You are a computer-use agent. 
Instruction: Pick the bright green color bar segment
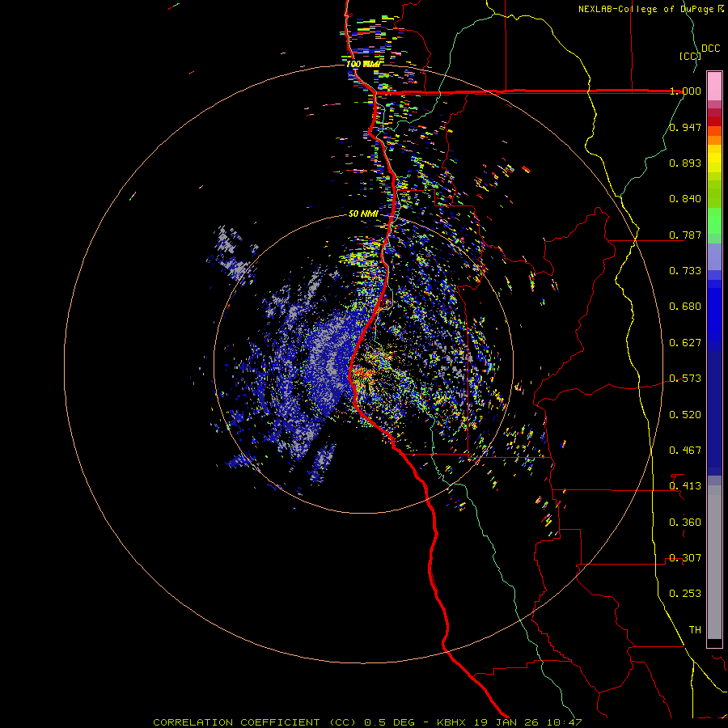tap(714, 221)
